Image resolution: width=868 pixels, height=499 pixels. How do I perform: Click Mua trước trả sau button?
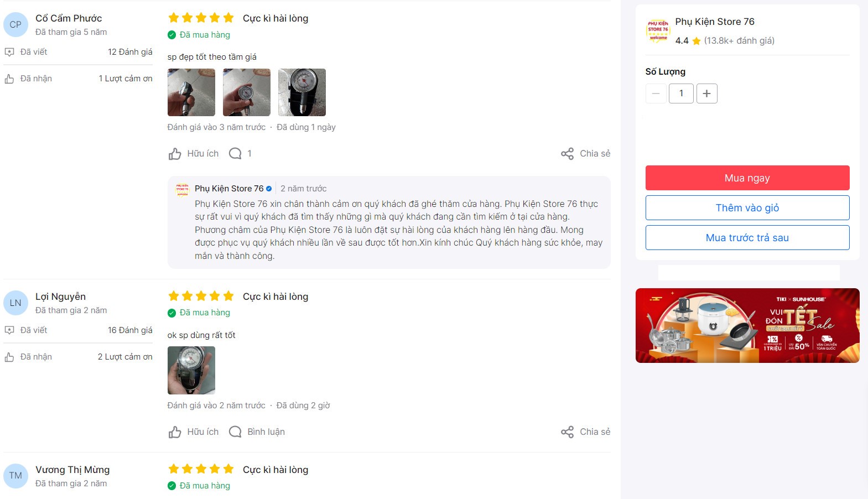pos(747,238)
